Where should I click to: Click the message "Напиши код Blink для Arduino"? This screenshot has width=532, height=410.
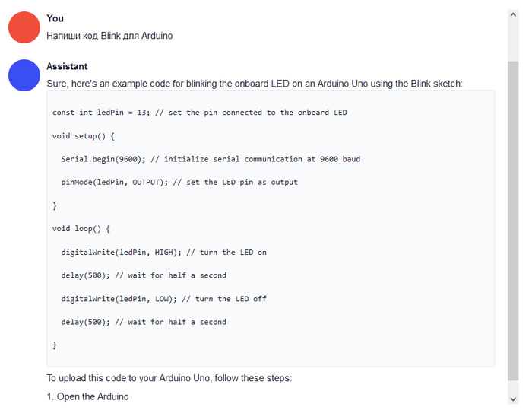click(109, 36)
